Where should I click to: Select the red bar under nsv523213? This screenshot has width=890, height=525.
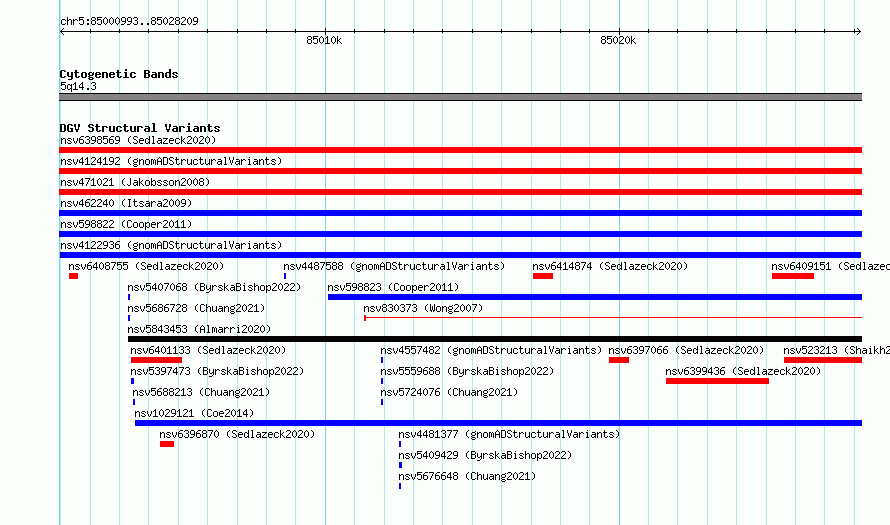[823, 360]
